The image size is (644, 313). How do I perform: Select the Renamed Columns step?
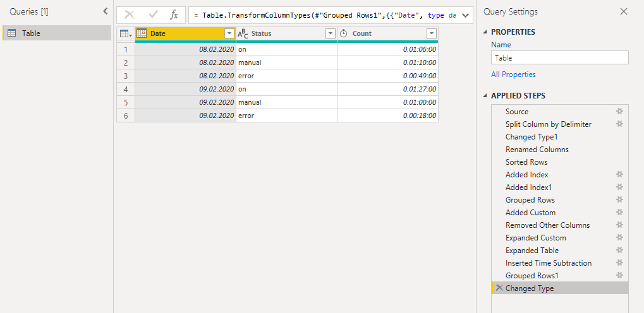[560, 150]
